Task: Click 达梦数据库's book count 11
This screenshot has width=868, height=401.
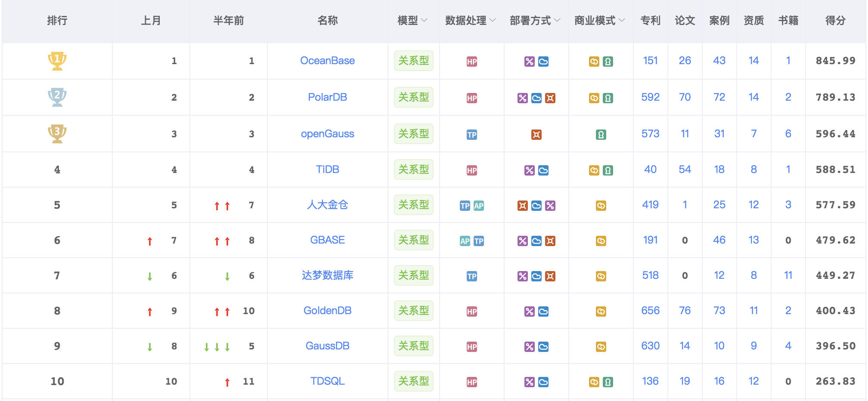Action: coord(788,275)
